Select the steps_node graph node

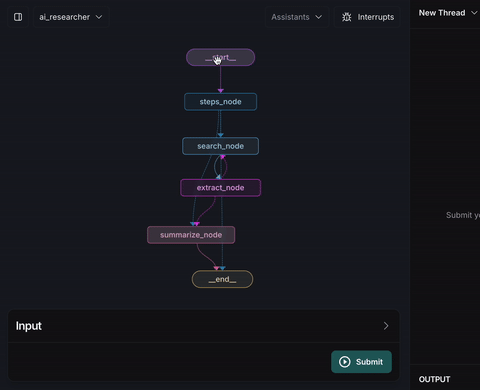click(220, 102)
